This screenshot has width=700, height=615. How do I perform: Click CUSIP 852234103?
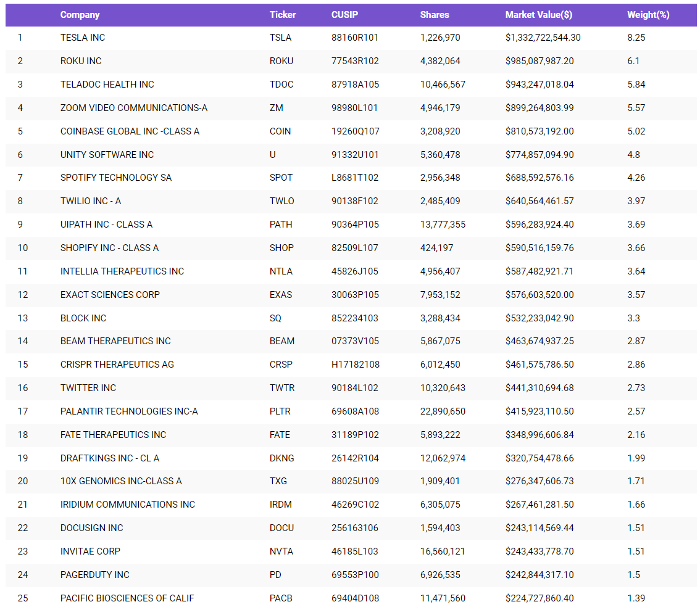[x=354, y=318]
